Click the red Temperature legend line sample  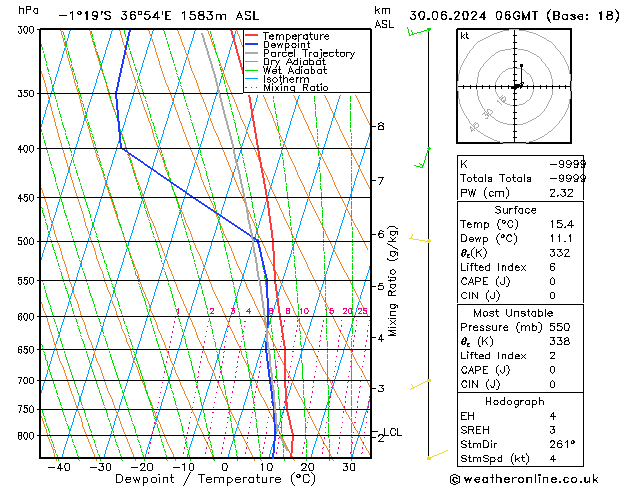[x=252, y=35]
